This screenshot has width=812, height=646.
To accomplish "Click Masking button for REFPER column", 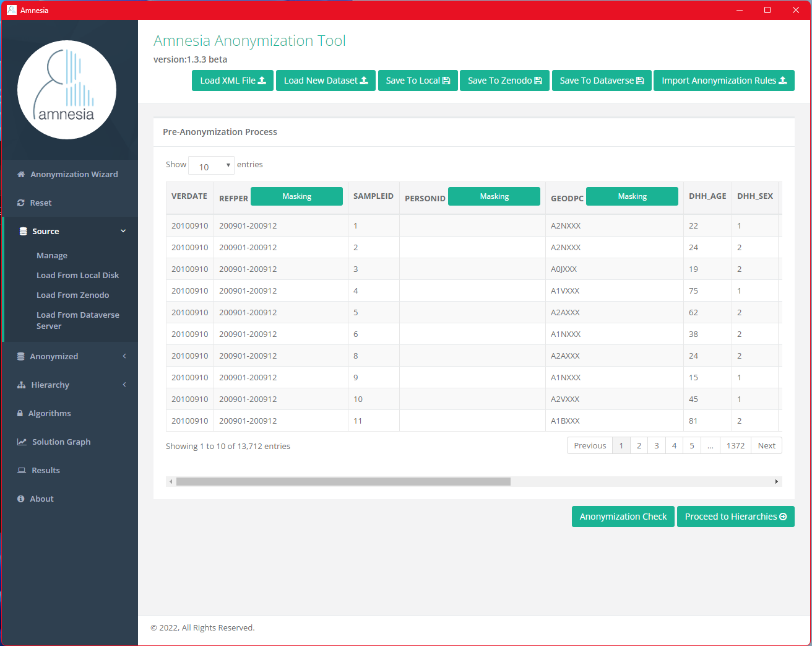I will pyautogui.click(x=296, y=196).
